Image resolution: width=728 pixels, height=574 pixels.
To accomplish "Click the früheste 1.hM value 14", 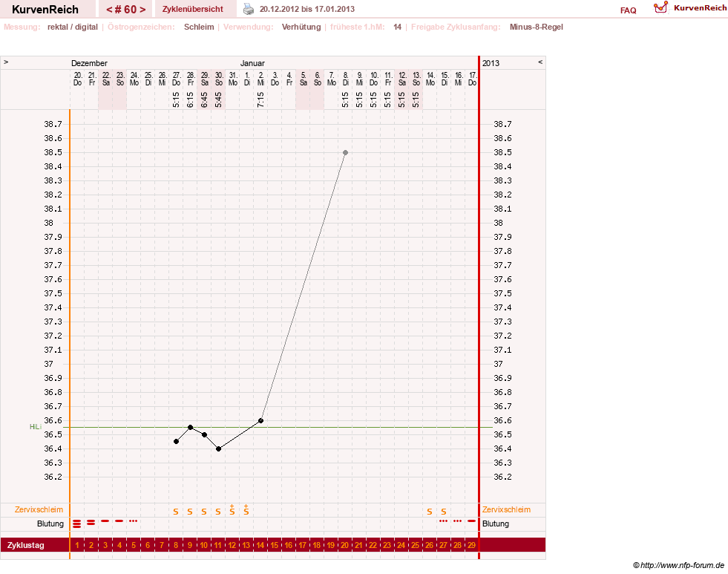I will pyautogui.click(x=398, y=27).
